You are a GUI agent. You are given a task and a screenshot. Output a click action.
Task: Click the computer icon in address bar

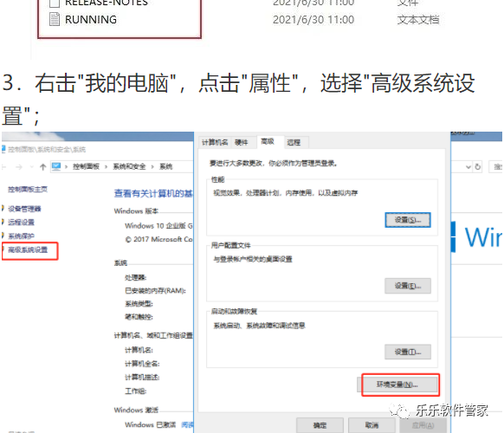tap(56, 166)
